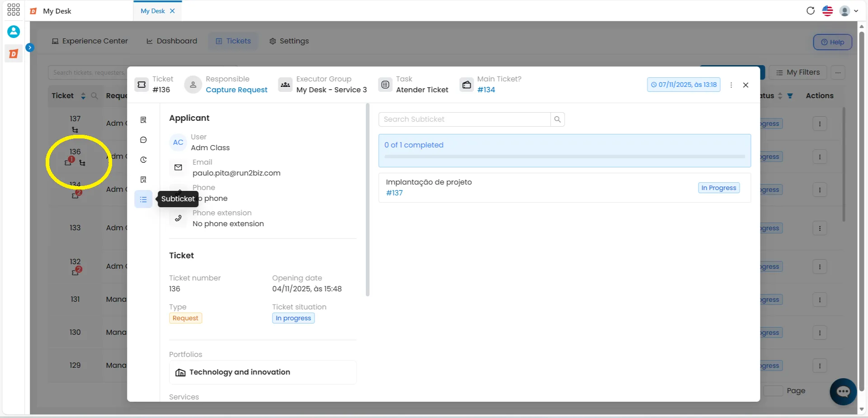Click the Help button
This screenshot has height=418, width=868.
(x=832, y=42)
